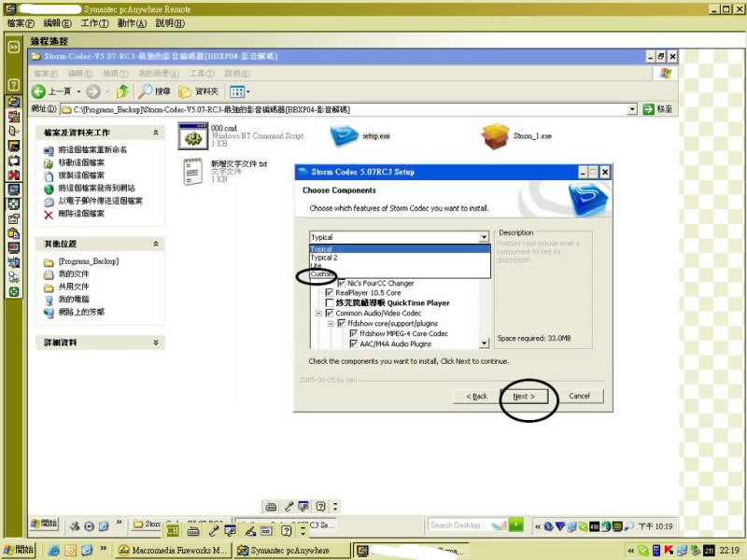
Task: Click the local taskbar clock 22:19
Action: pyautogui.click(x=729, y=551)
